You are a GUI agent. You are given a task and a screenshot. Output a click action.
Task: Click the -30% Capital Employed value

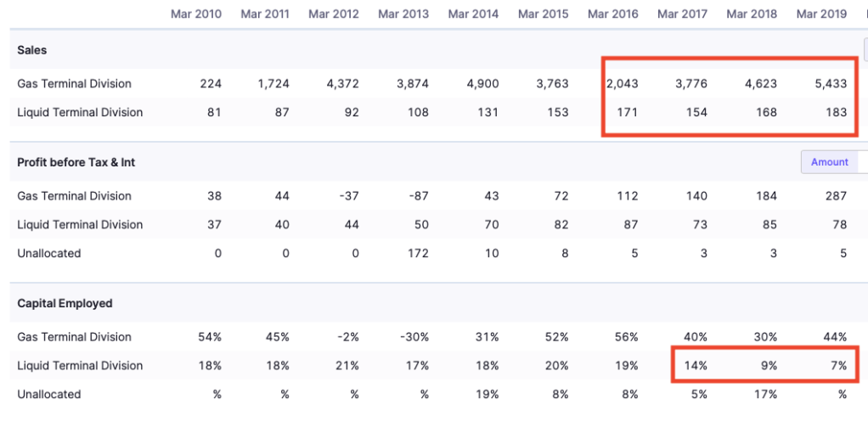(414, 337)
